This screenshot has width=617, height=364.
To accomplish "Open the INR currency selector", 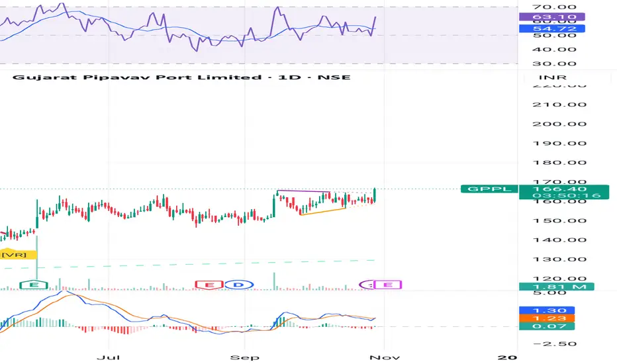I will 553,77.
